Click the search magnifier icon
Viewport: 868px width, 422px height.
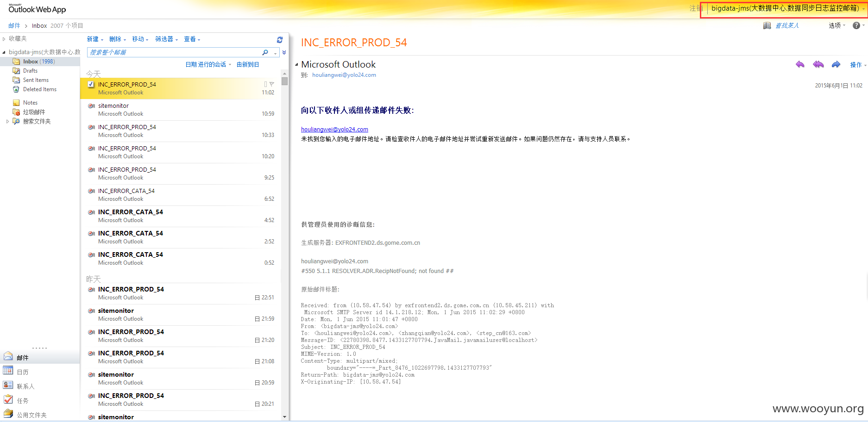(x=265, y=52)
